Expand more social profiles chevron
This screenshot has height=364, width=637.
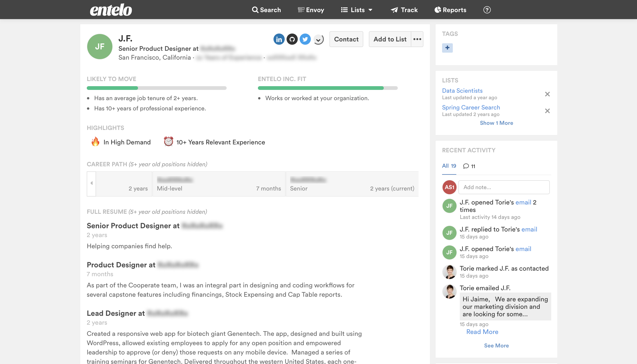click(x=318, y=40)
